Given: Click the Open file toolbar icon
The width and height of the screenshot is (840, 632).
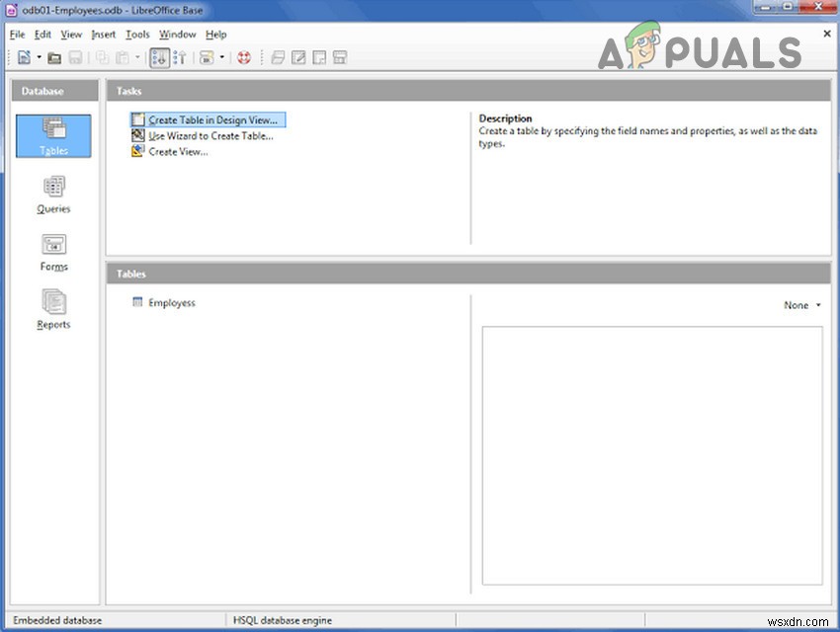Looking at the screenshot, I should pos(55,57).
